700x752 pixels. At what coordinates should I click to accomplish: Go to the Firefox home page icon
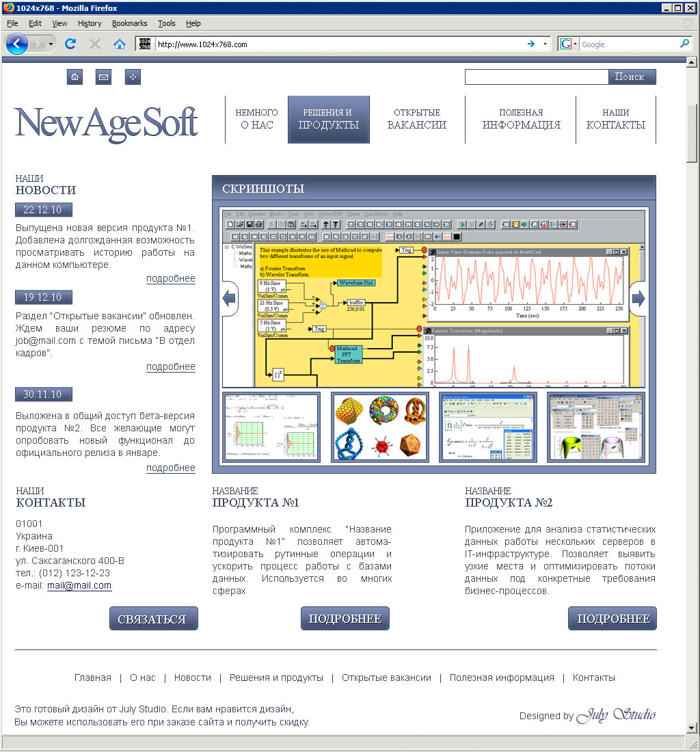tap(119, 44)
